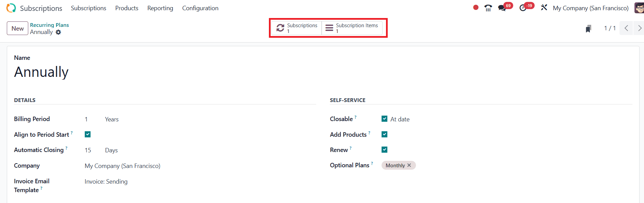Toggle Align to Period Start checkbox
The width and height of the screenshot is (644, 203).
pos(88,134)
